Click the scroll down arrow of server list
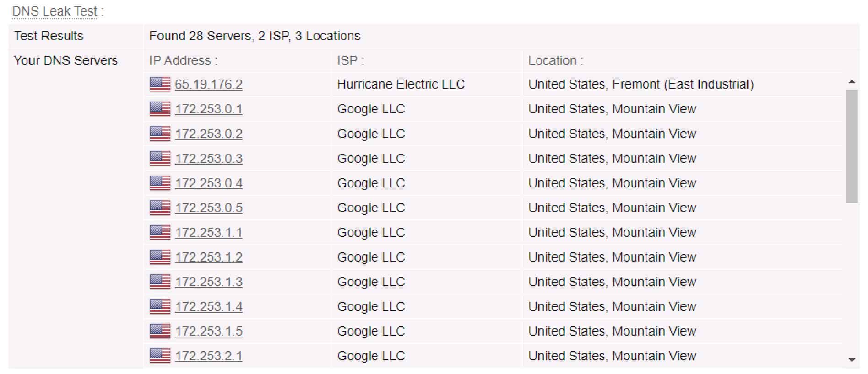This screenshot has width=868, height=374. tap(852, 360)
